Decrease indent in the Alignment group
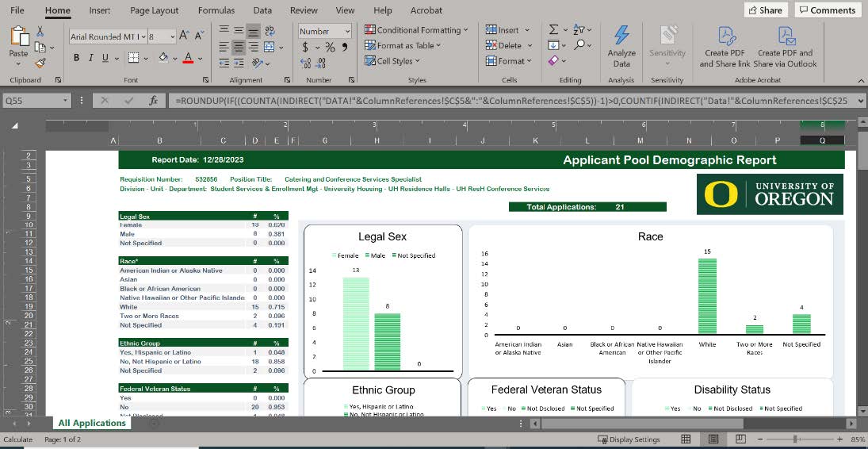 224,63
